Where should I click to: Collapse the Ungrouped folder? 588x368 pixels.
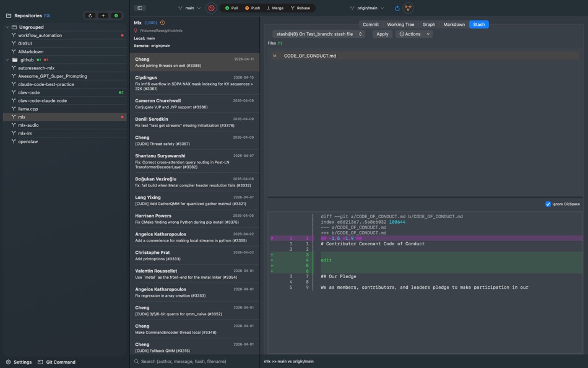point(7,27)
